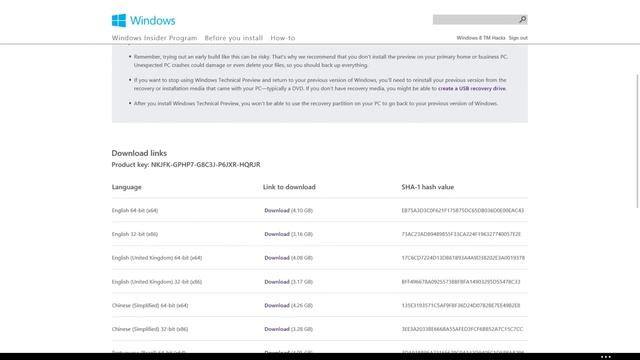Click Sign out link

518,38
